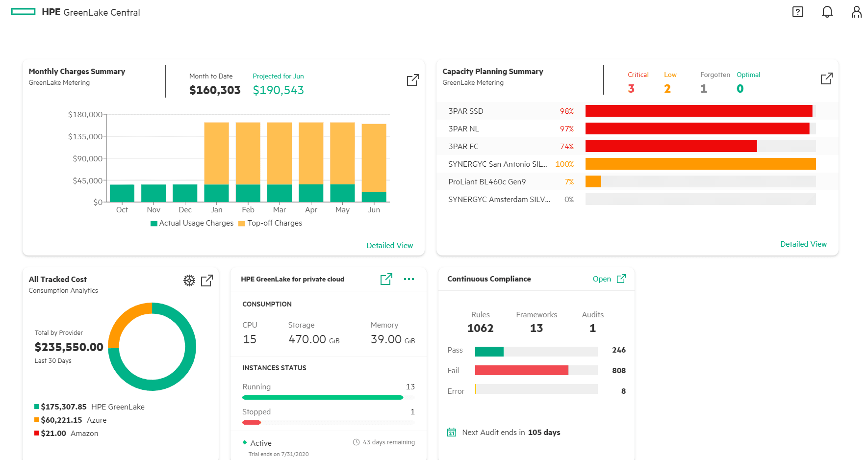Click the trial days remaining clock icon

(357, 442)
